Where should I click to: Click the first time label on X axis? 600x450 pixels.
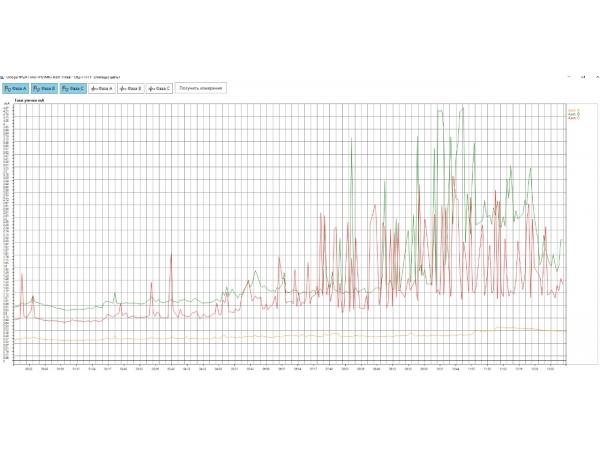pyautogui.click(x=29, y=367)
